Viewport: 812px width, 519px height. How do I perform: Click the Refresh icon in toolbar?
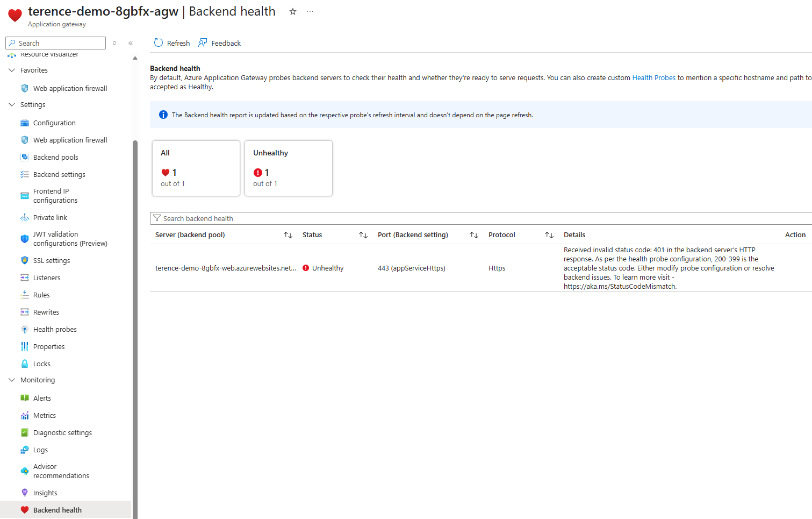click(159, 43)
